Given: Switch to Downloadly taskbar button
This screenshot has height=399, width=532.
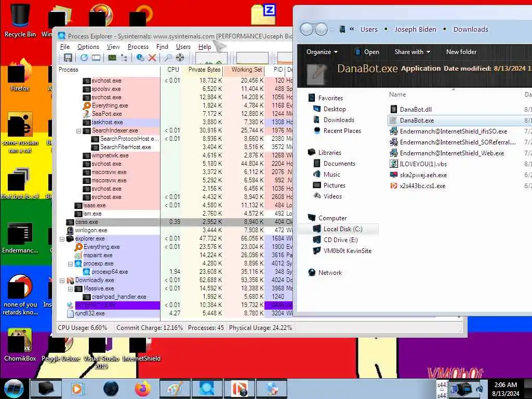Looking at the screenshot, I should 240,389.
